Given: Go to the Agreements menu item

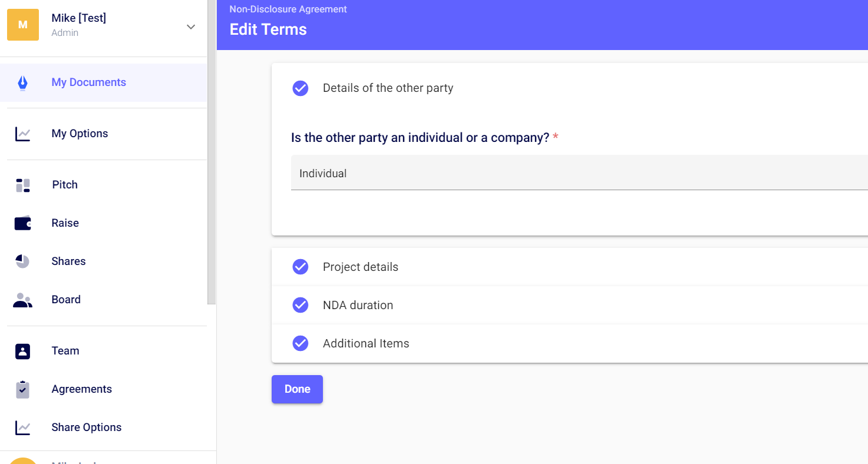Looking at the screenshot, I should (x=81, y=389).
